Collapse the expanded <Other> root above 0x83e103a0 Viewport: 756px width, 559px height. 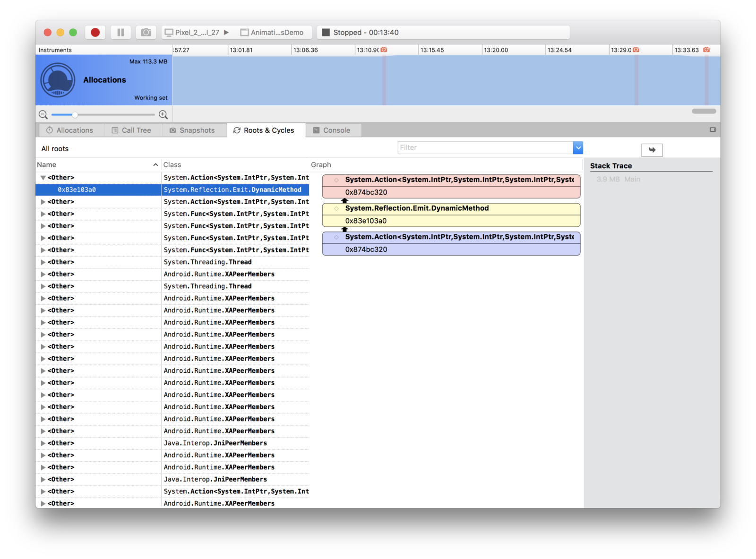point(43,178)
